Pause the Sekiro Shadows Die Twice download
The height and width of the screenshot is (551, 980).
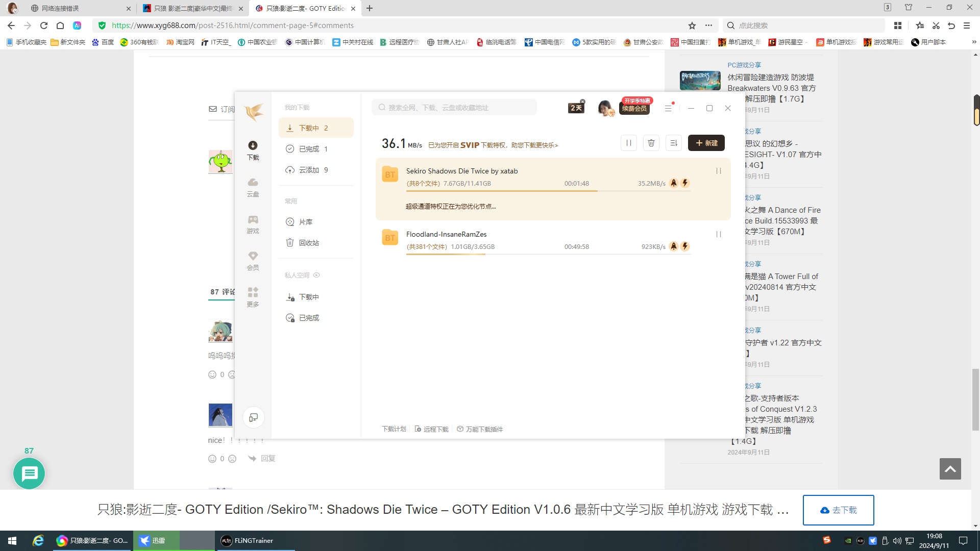pos(718,171)
